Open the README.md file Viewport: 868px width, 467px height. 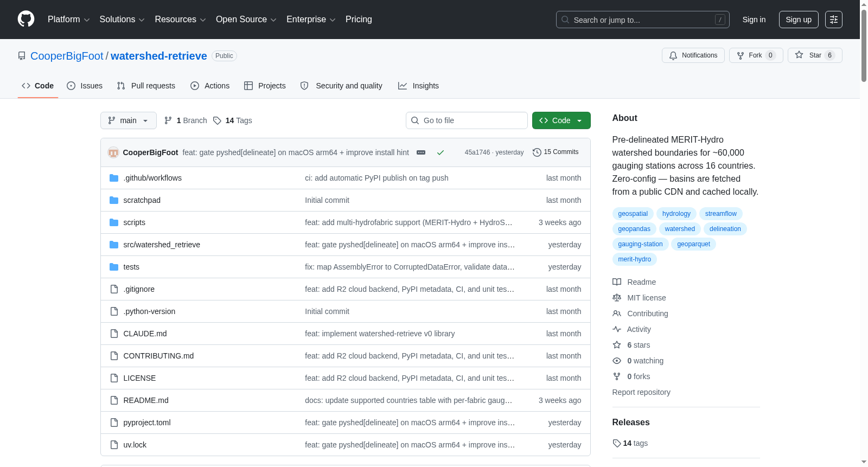coord(146,400)
